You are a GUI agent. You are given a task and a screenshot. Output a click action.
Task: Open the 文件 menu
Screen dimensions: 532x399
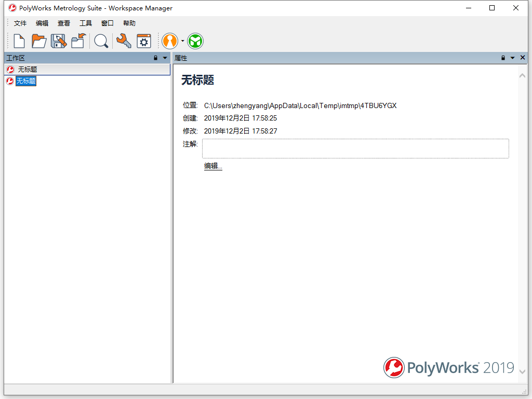(x=20, y=23)
